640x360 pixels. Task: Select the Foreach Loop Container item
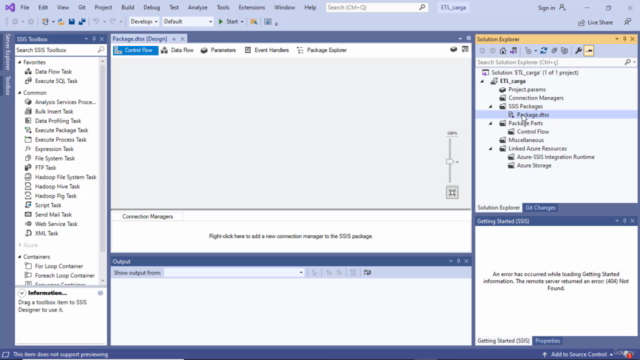(64, 276)
